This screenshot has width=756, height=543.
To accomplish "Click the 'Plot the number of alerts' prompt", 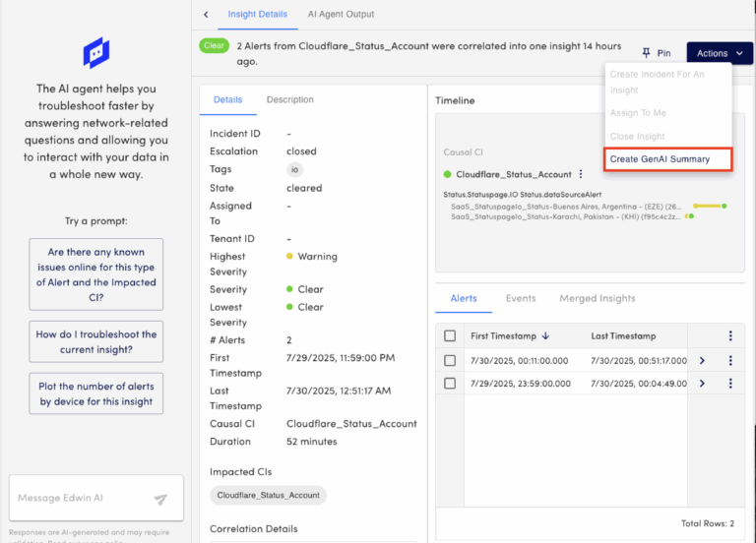I will click(95, 393).
